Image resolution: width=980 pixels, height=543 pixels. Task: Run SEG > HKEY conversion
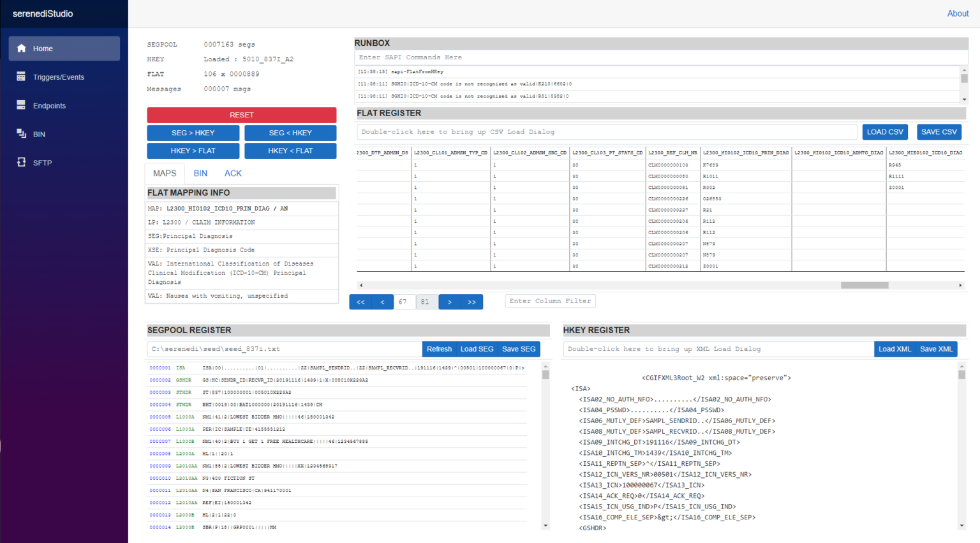193,133
